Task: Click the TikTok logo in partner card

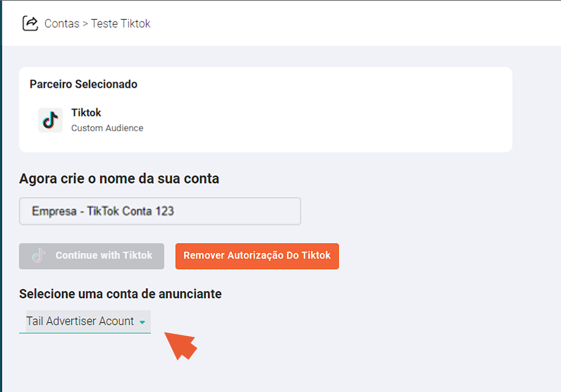Action: (50, 120)
